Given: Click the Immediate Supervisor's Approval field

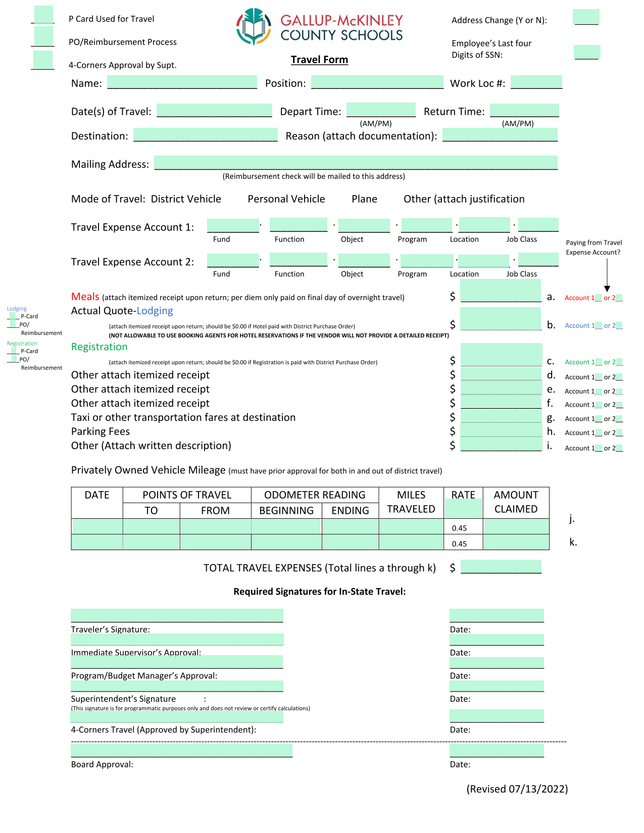Looking at the screenshot, I should [x=177, y=640].
